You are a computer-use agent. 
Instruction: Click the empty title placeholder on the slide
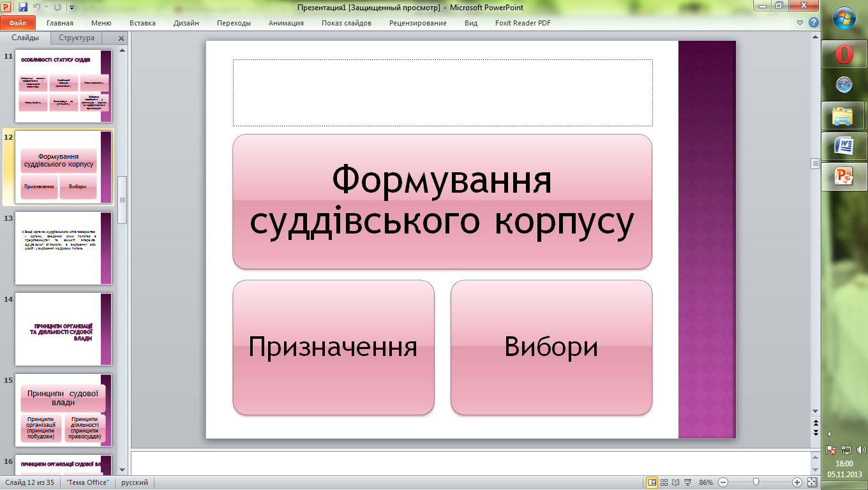pos(442,93)
